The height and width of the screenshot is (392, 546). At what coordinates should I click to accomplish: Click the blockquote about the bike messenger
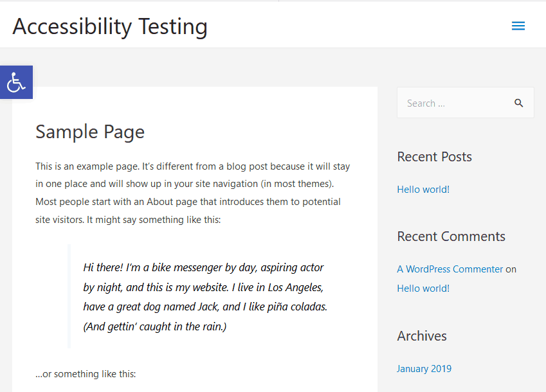point(205,296)
